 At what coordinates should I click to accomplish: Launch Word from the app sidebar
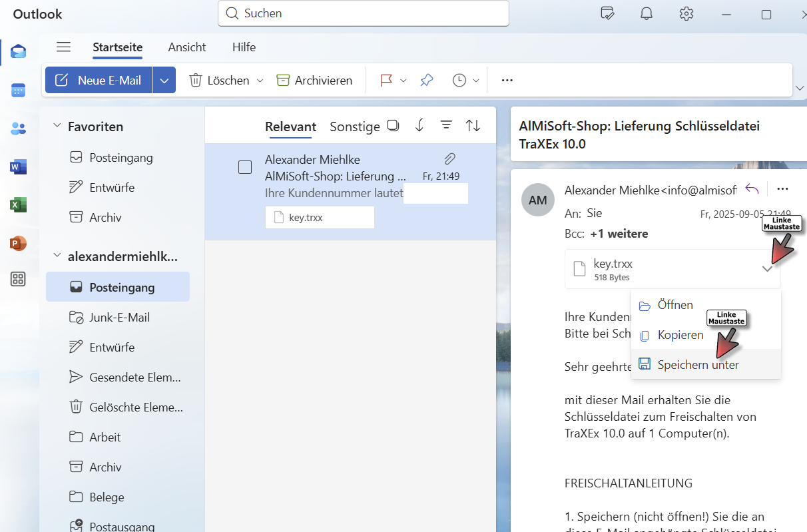(x=18, y=167)
